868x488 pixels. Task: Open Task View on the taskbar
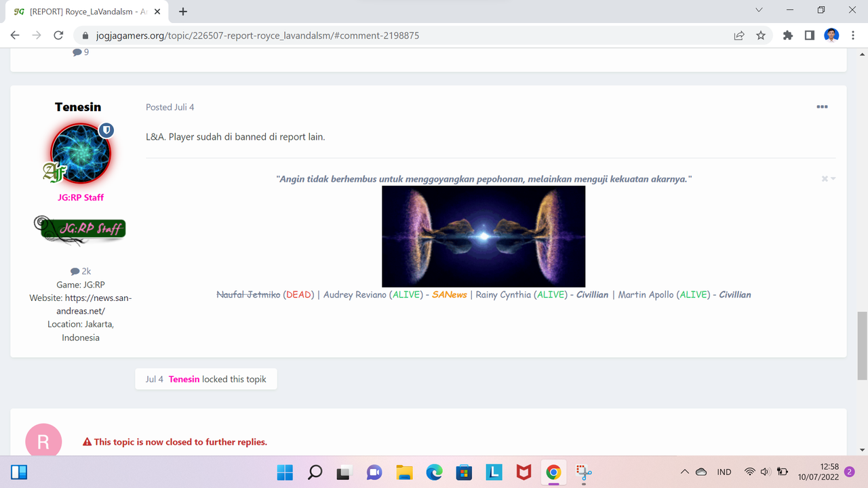point(344,472)
